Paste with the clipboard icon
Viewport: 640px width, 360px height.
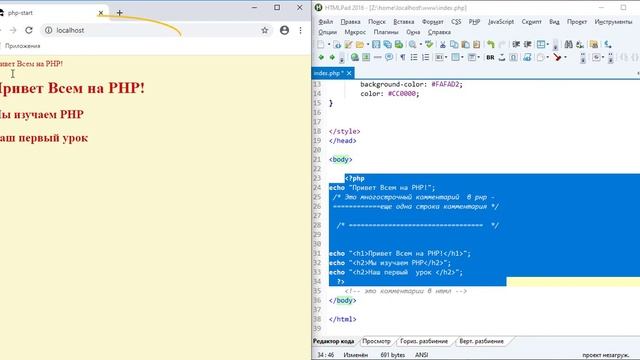coord(465,44)
